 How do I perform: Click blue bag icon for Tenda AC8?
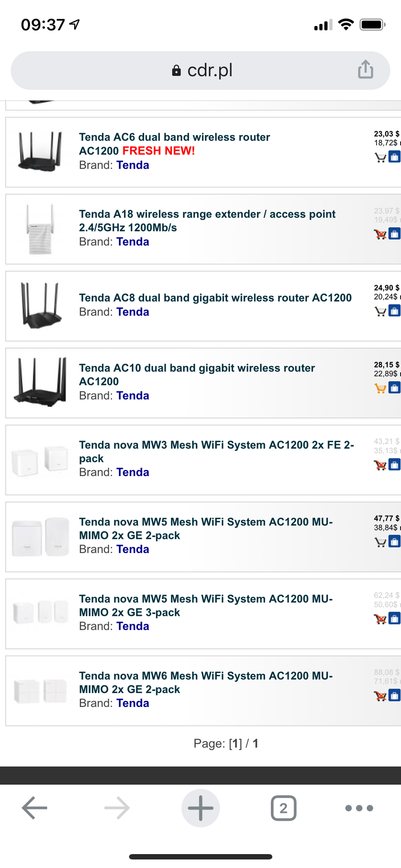(x=394, y=311)
